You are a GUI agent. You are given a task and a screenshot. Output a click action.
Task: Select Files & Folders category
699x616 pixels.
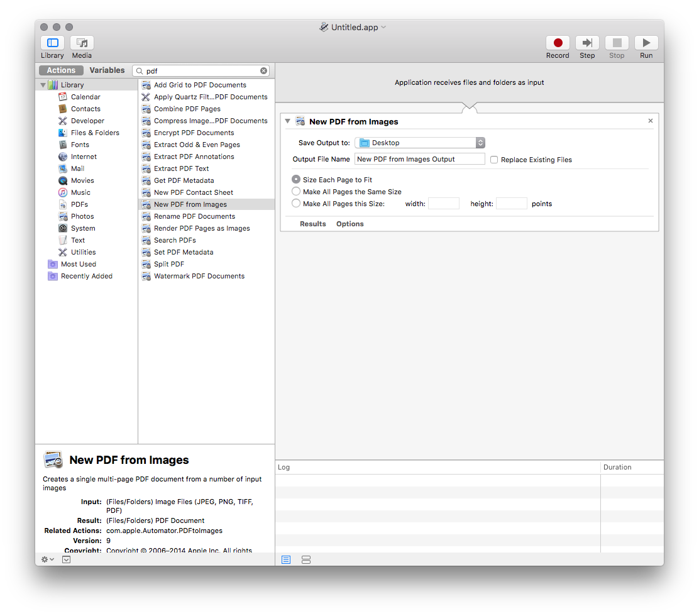coord(95,133)
